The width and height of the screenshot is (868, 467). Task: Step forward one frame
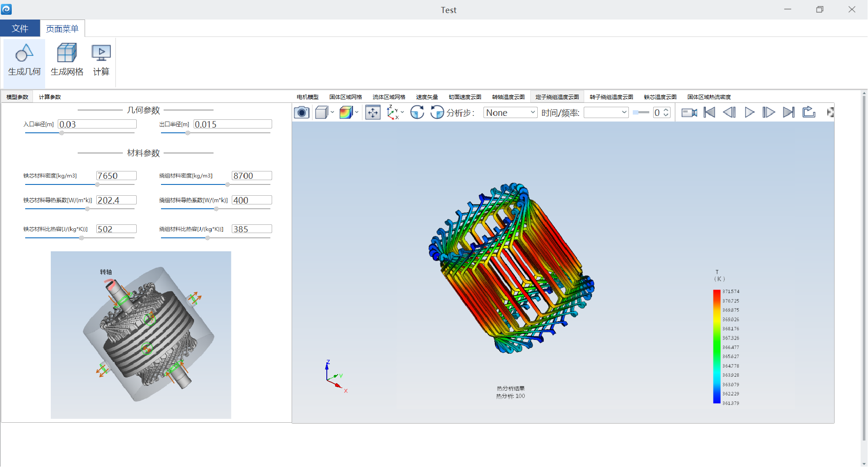click(x=769, y=113)
